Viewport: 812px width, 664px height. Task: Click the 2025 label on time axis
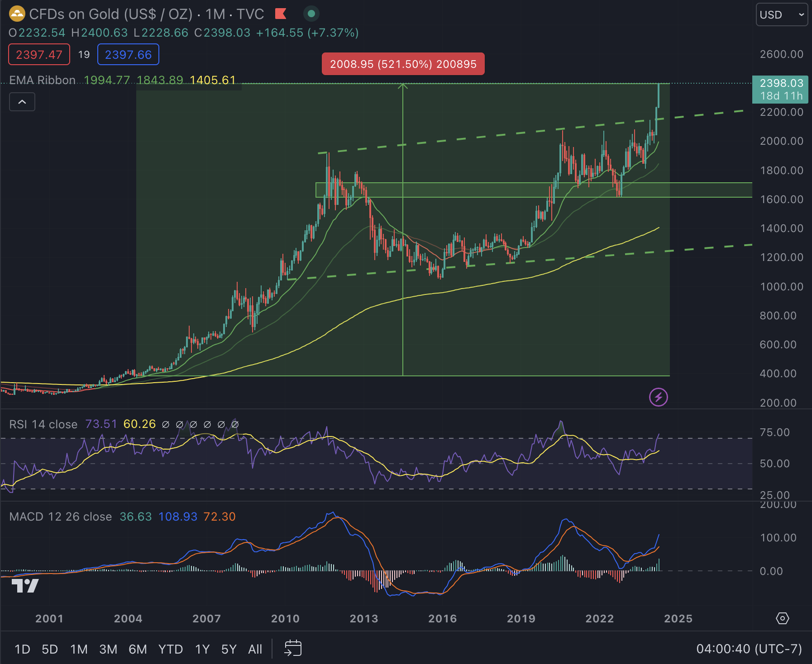pyautogui.click(x=678, y=619)
